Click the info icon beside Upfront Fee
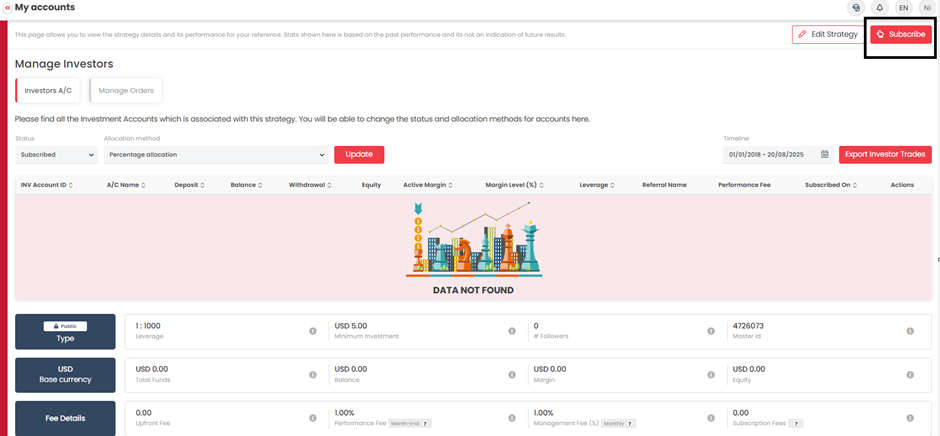940x436 pixels. (312, 417)
